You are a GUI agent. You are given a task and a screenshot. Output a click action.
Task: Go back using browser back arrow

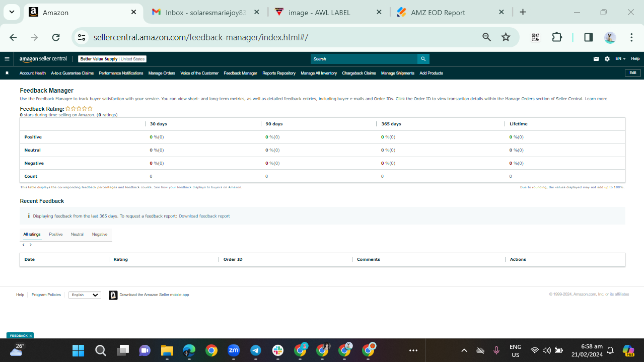pyautogui.click(x=13, y=37)
